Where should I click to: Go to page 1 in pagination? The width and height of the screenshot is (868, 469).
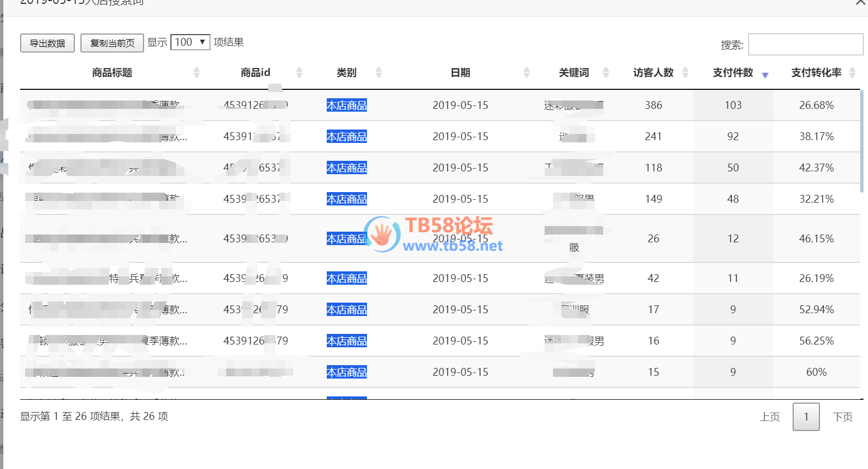805,417
